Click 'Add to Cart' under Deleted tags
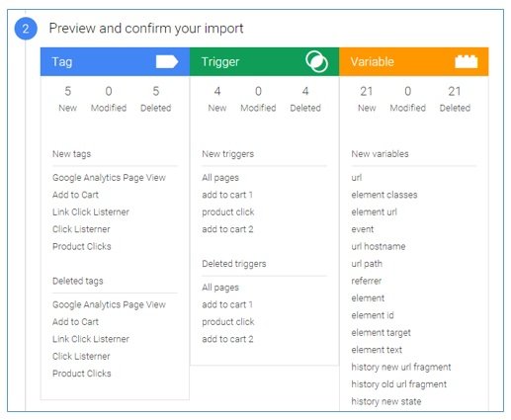Image resolution: width=511 pixels, height=420 pixels. coord(75,322)
